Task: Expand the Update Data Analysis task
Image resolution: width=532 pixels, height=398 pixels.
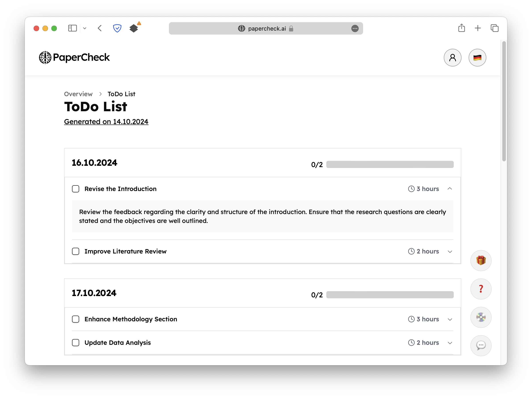Action: click(x=450, y=343)
